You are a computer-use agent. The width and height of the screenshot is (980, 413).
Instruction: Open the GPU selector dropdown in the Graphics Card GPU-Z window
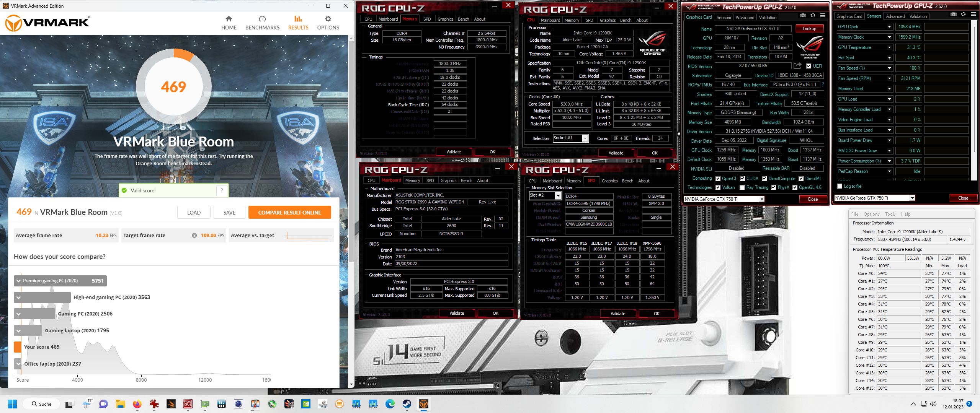[762, 199]
